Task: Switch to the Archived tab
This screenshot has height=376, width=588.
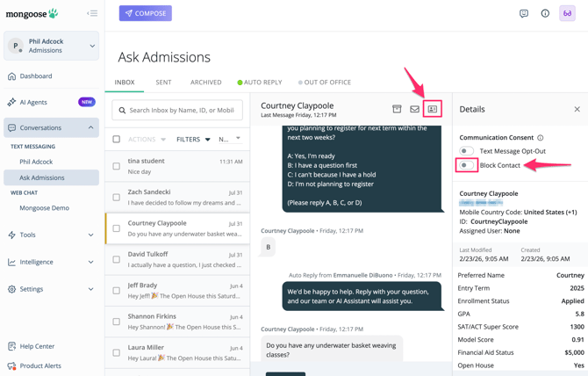Action: 206,83
